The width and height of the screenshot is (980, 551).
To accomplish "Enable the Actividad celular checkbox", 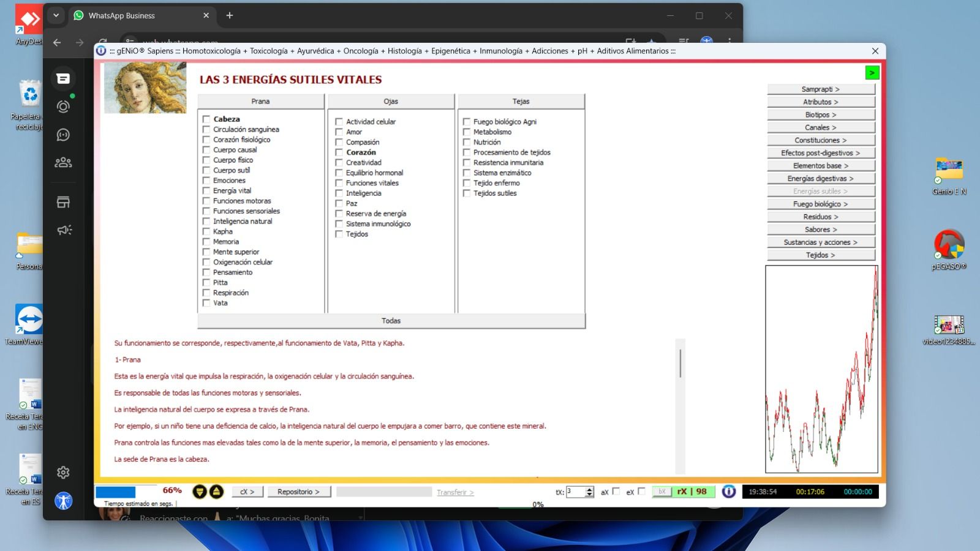I will tap(339, 122).
